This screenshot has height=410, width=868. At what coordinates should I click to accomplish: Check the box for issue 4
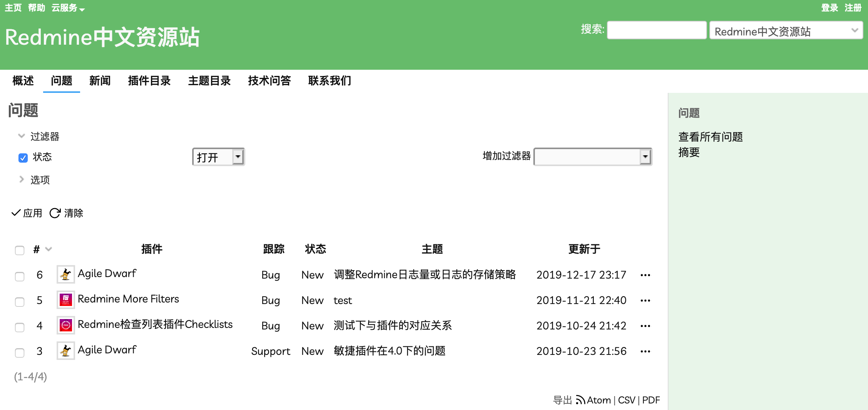[20, 327]
